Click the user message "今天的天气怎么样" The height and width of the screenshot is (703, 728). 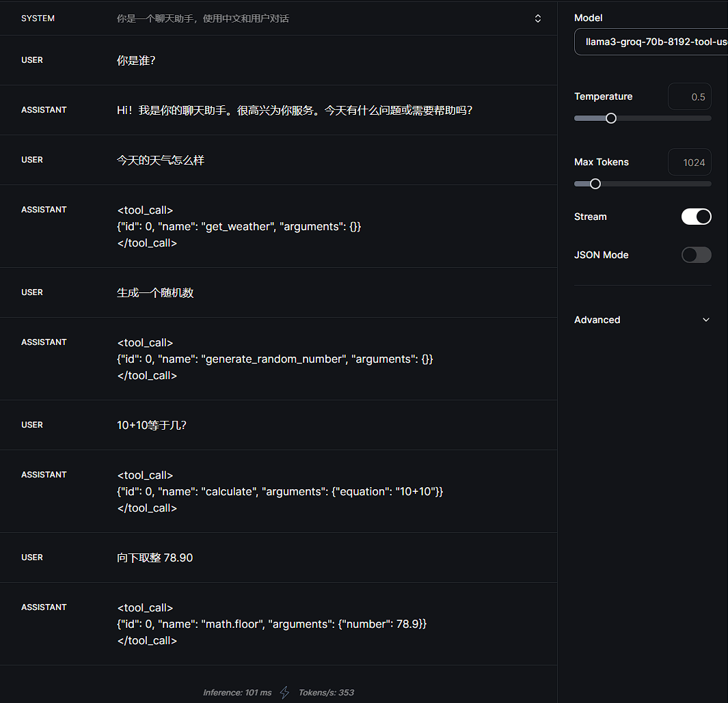point(161,160)
